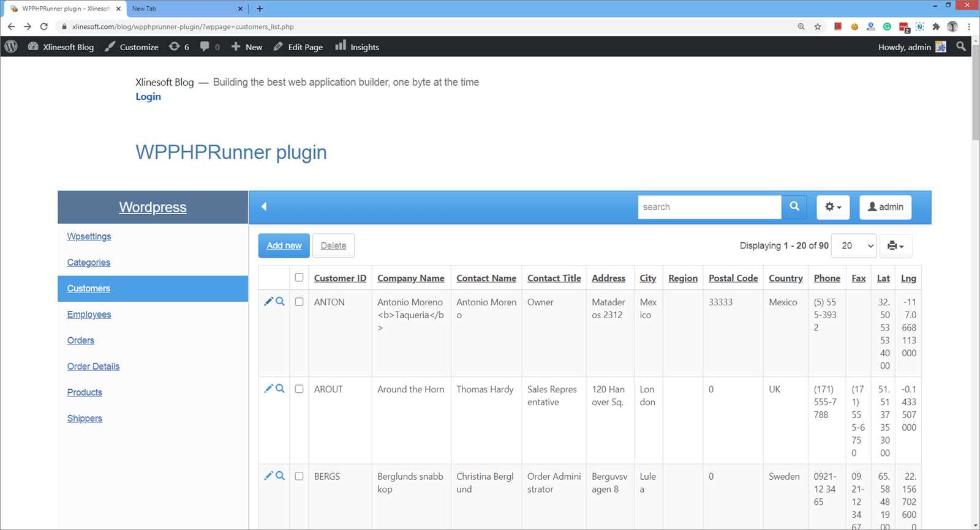Image resolution: width=980 pixels, height=530 pixels.
Task: Click edit pencil for AROUT row
Action: tap(268, 389)
